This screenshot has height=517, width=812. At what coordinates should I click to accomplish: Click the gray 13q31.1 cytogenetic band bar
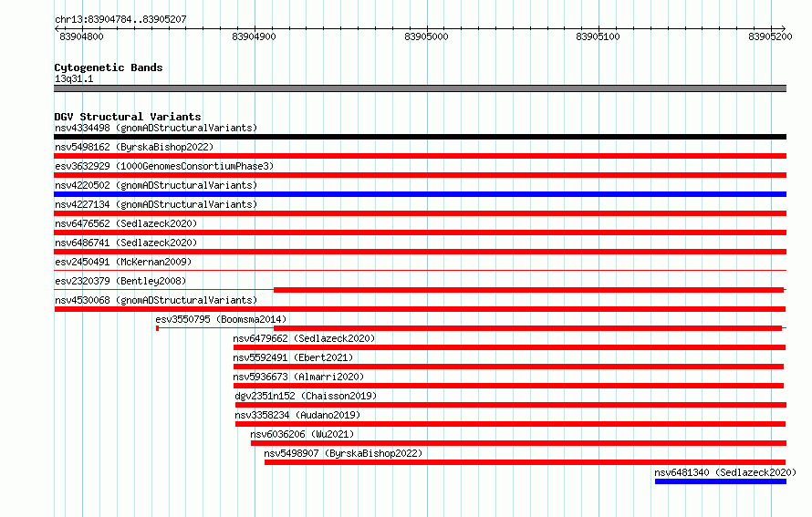click(x=420, y=88)
